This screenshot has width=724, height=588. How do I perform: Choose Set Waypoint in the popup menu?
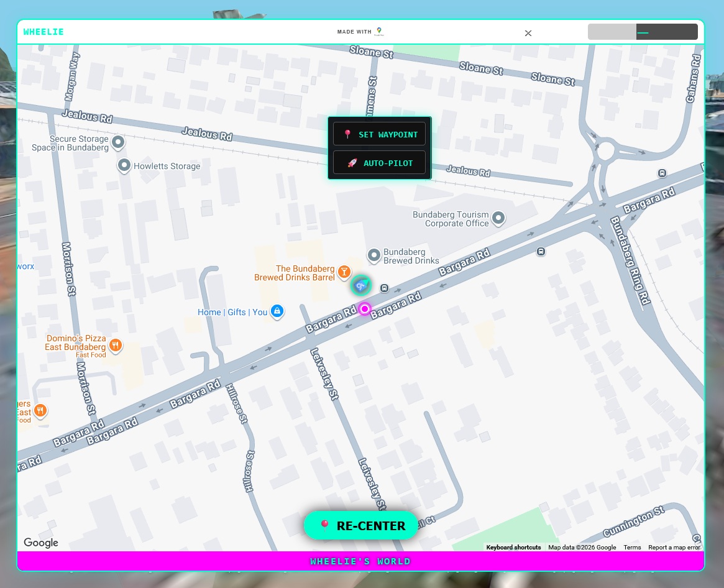click(379, 134)
